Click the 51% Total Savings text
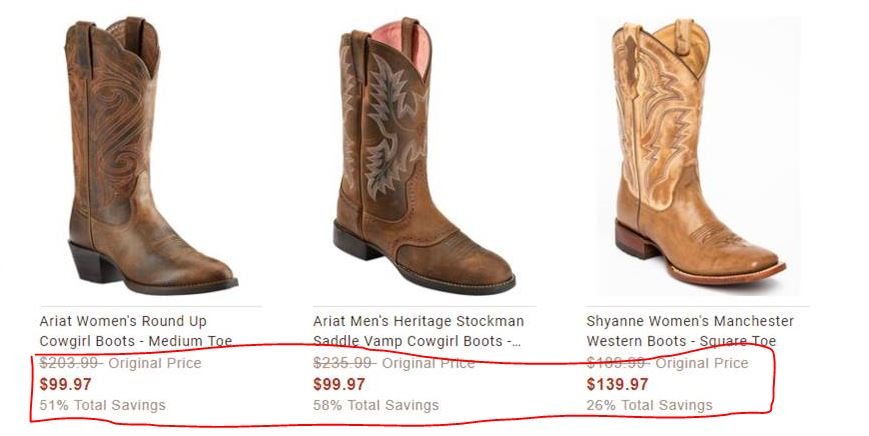The height and width of the screenshot is (436, 869). click(x=103, y=405)
